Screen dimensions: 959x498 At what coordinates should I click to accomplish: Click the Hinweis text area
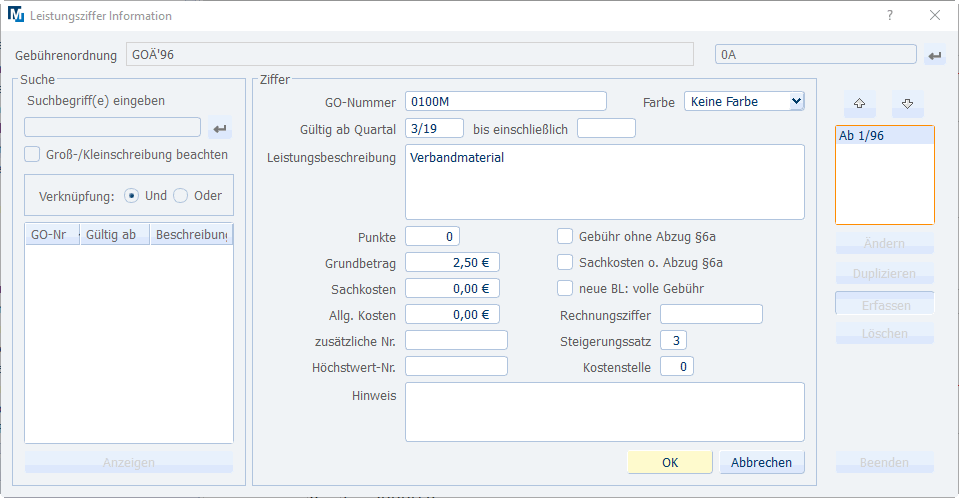pyautogui.click(x=605, y=412)
